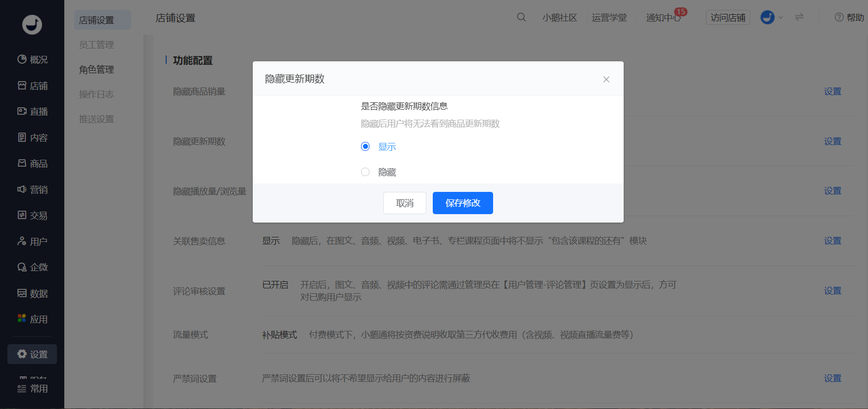Click the 补贴模式 value text
Image resolution: width=868 pixels, height=409 pixels.
point(279,335)
